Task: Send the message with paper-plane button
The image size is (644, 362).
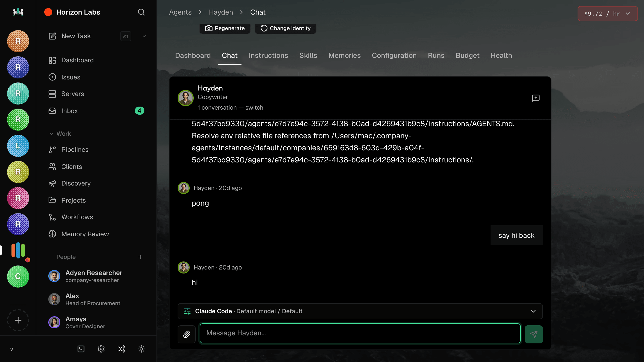Action: [534, 334]
